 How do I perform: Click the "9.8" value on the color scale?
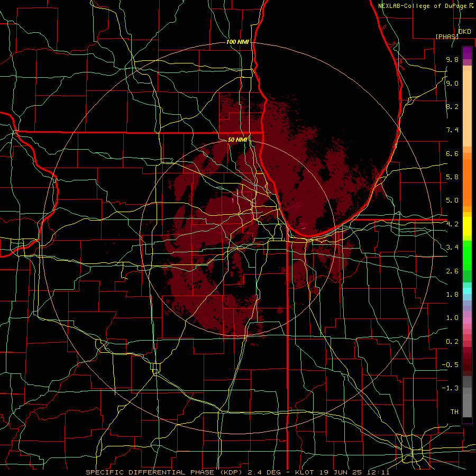point(452,59)
